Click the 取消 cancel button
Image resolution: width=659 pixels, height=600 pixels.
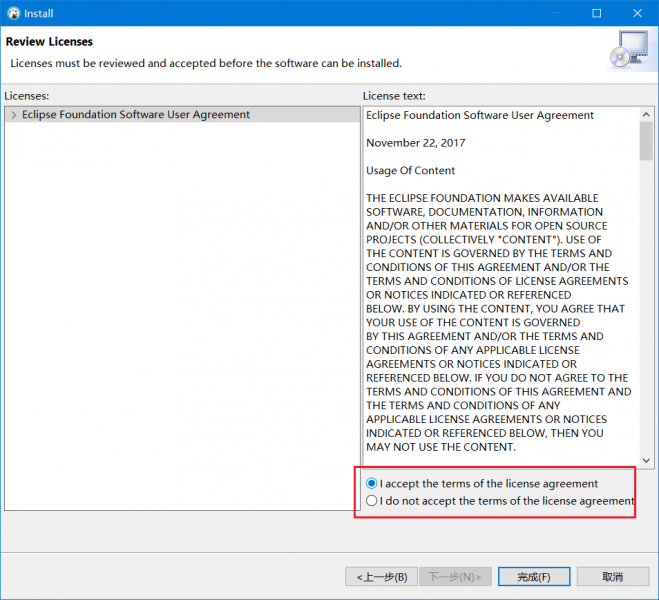click(612, 576)
